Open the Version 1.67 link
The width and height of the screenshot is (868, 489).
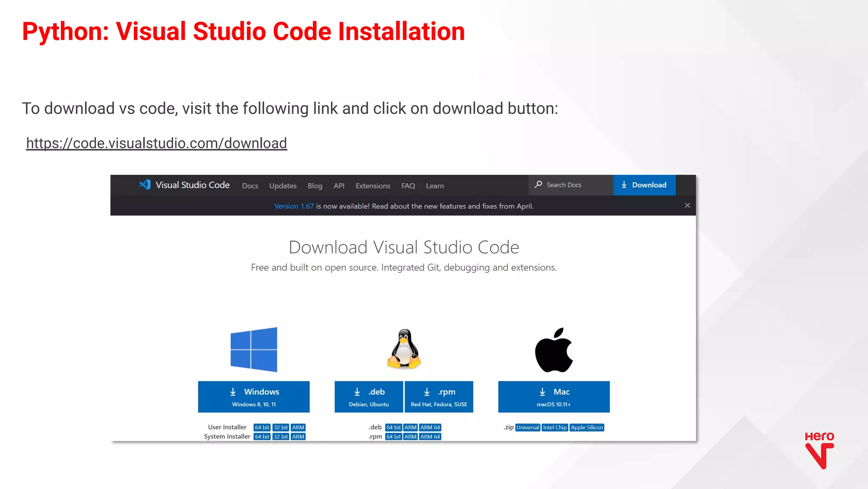(294, 206)
